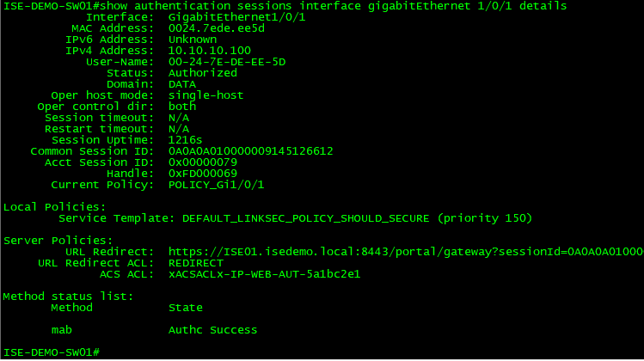Image resolution: width=644 pixels, height=361 pixels.
Task: Click the Domain value DATA
Action: pos(182,84)
